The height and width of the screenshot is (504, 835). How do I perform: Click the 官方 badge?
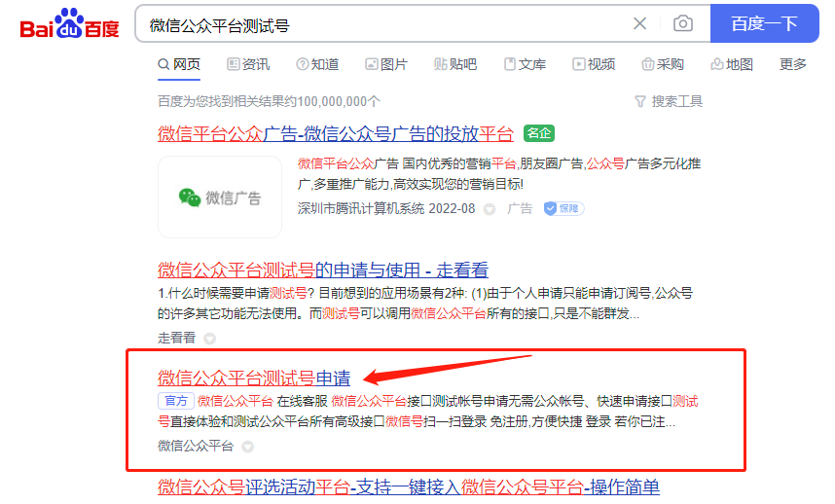tap(176, 401)
